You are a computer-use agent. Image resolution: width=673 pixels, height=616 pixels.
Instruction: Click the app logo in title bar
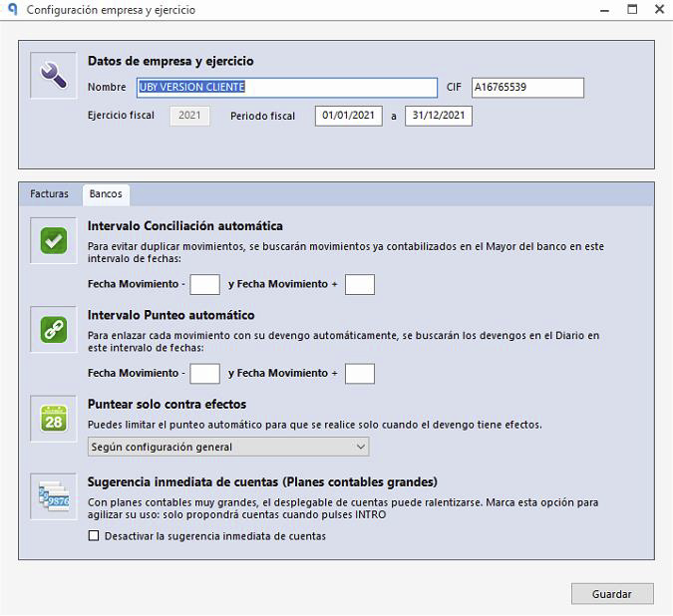(13, 9)
